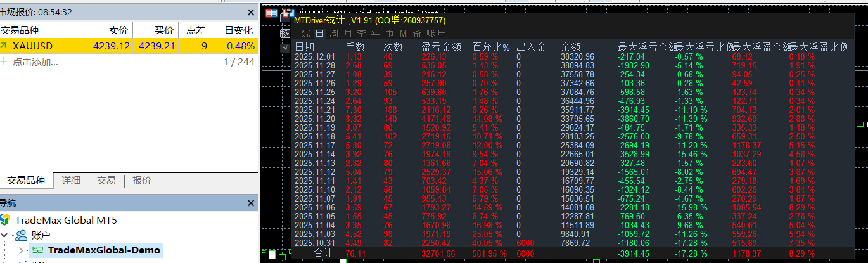868x263 pixels.
Task: Open the 账户 tab in MTDriver panel
Action: (436, 34)
